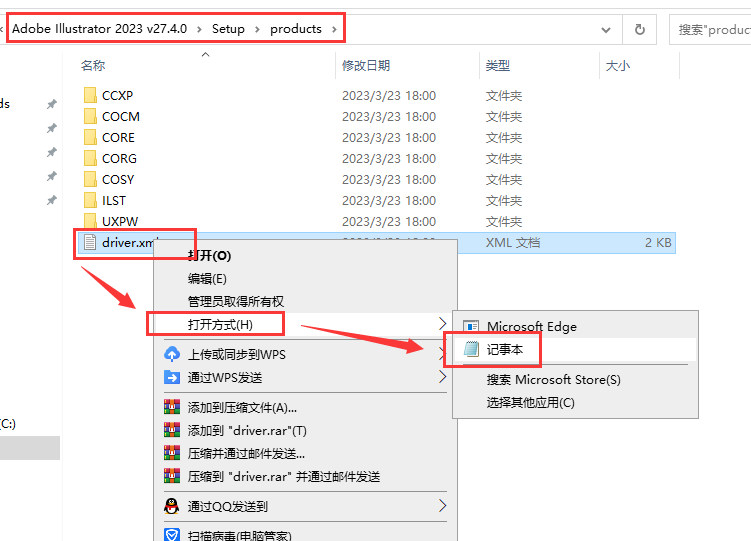Sort by 大小 column header

click(x=618, y=65)
